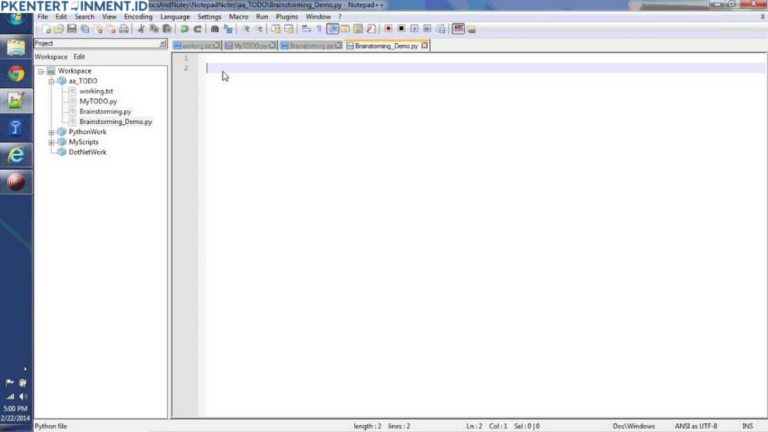
Task: Open the Search menu
Action: point(84,17)
